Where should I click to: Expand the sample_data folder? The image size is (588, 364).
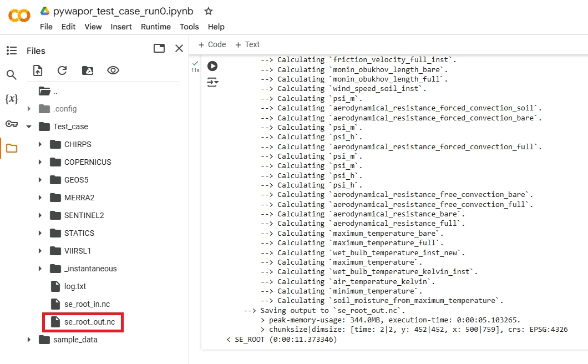click(29, 340)
